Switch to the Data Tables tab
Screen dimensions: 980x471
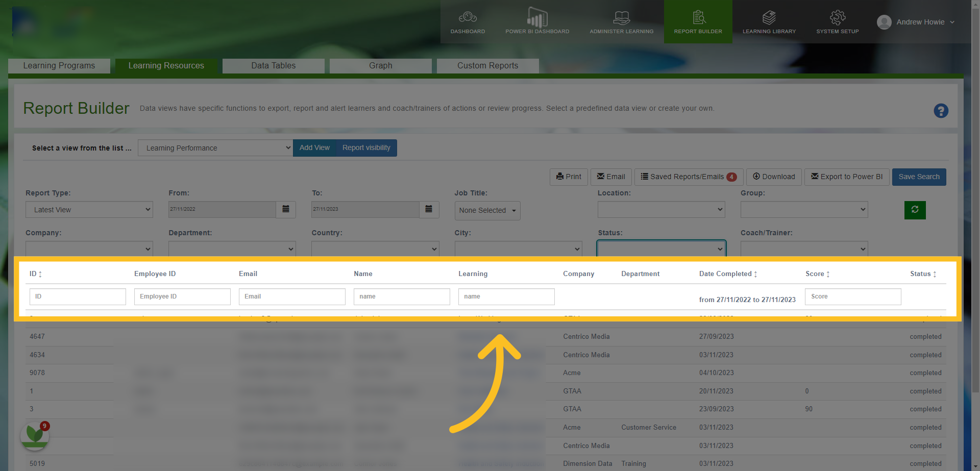[x=274, y=66]
